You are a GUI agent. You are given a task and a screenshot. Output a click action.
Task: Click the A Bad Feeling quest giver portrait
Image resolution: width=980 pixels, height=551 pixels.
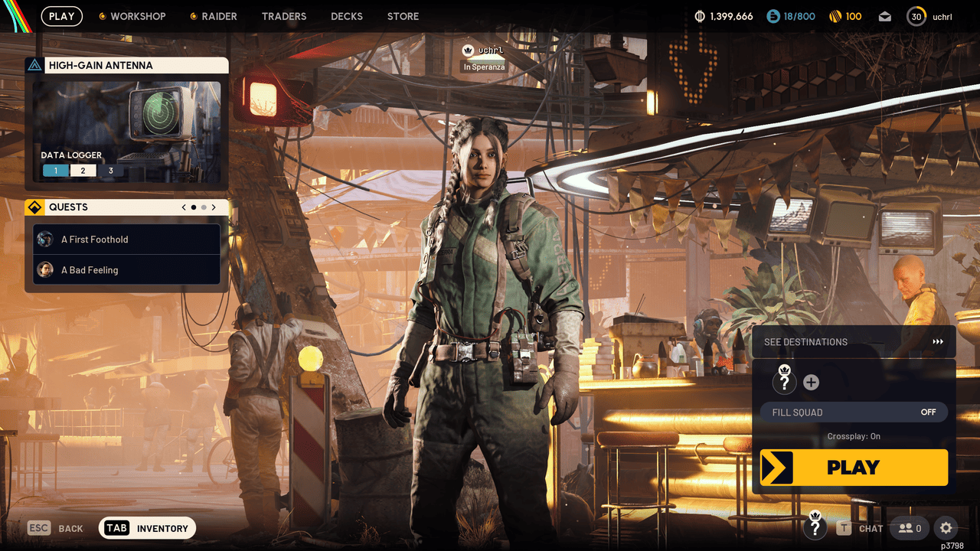coord(45,269)
